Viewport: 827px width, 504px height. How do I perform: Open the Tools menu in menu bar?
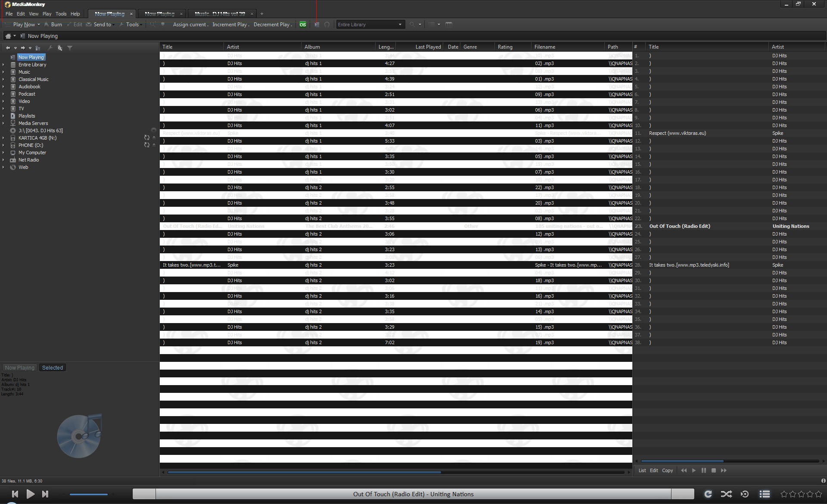[x=61, y=14]
